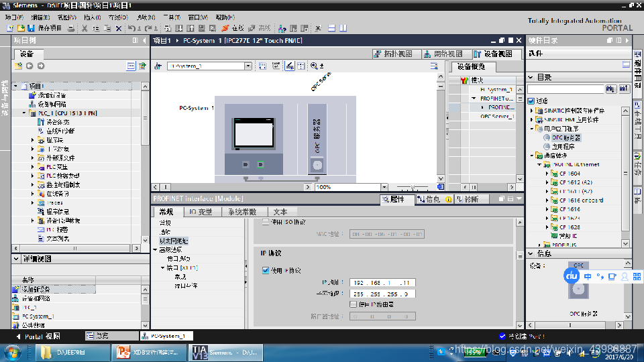Expand SIMATIC 控制器 catalog folder
644x362 pixels.
tap(532, 111)
